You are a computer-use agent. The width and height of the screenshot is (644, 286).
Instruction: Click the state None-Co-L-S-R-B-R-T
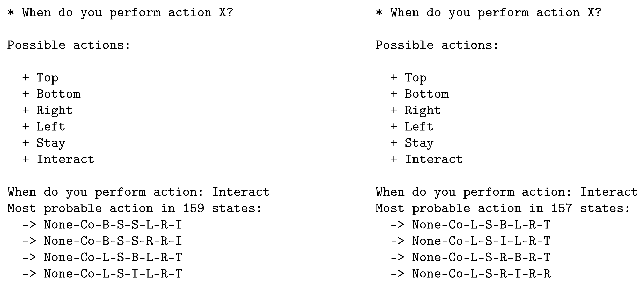click(x=481, y=257)
